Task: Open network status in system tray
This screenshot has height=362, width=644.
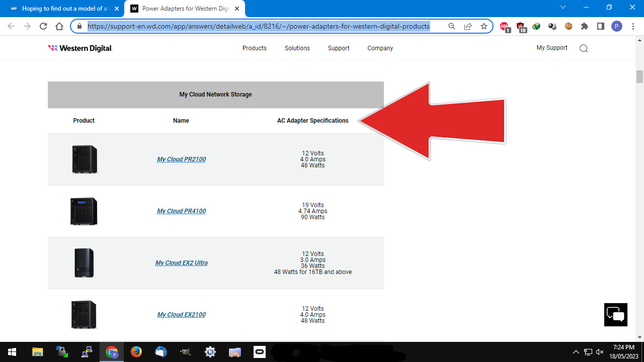Action: pos(588,352)
